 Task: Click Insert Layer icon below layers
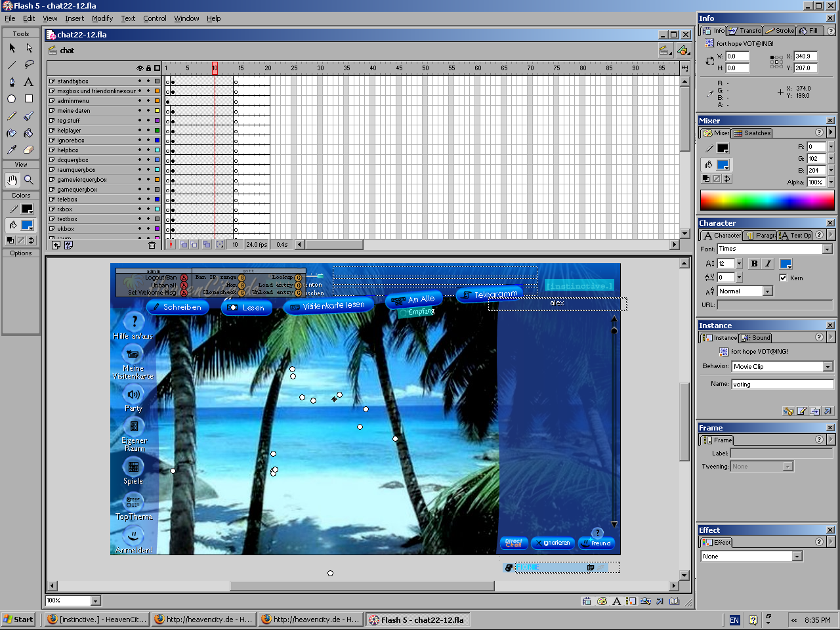pyautogui.click(x=56, y=245)
